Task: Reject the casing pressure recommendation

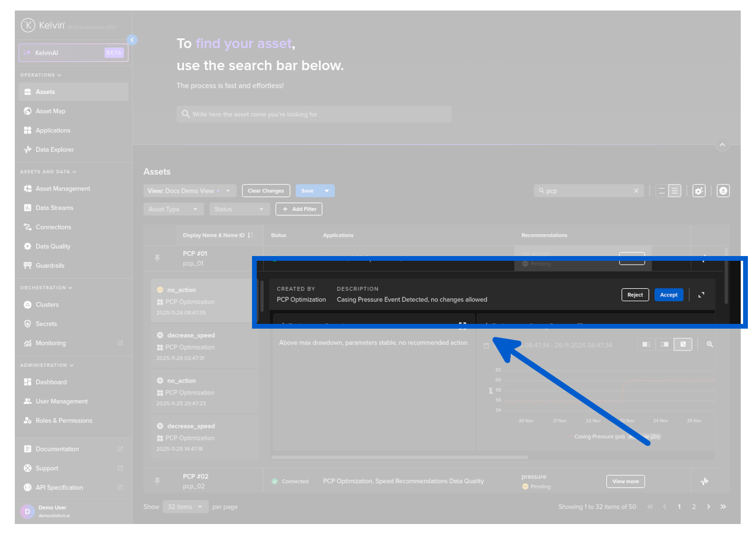Action: (x=635, y=295)
